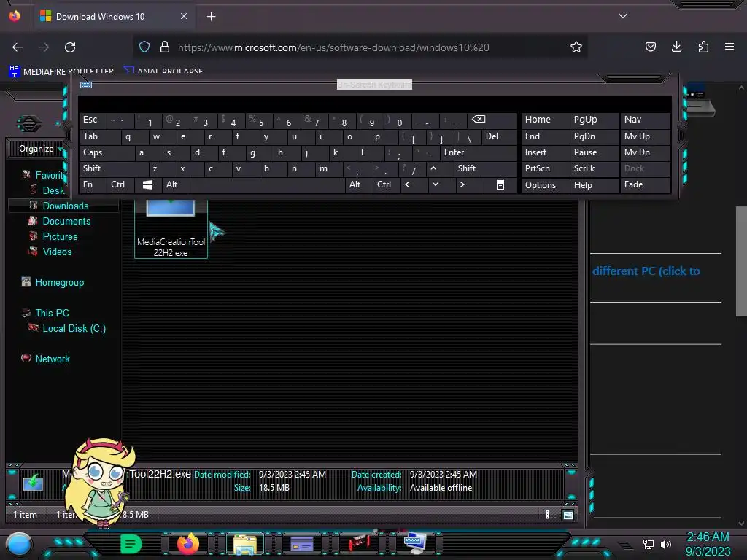747x560 pixels.
Task: Open the tracking protection shield icon
Action: point(144,47)
